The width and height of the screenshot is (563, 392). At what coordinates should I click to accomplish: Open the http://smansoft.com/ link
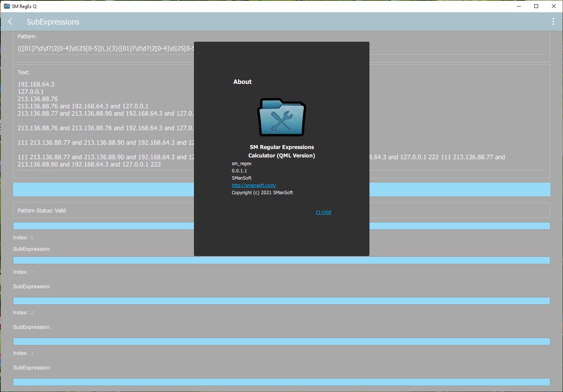click(254, 185)
